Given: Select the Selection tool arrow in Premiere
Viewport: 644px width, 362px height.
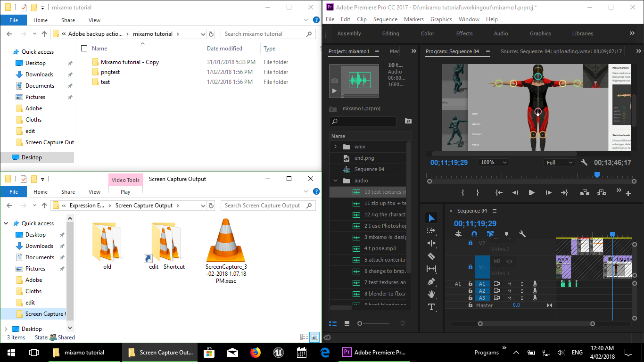Looking at the screenshot, I should pyautogui.click(x=431, y=218).
